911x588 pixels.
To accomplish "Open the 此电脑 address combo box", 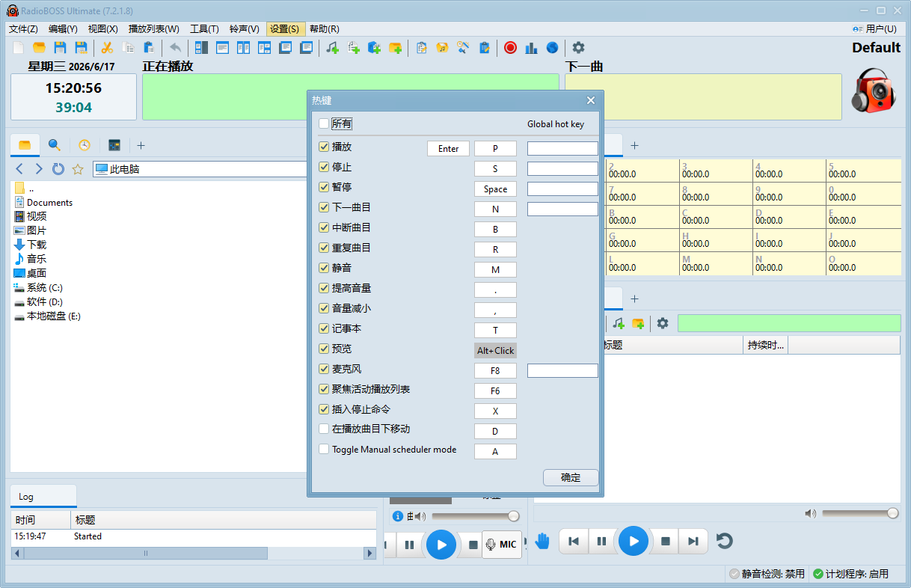I will click(200, 169).
